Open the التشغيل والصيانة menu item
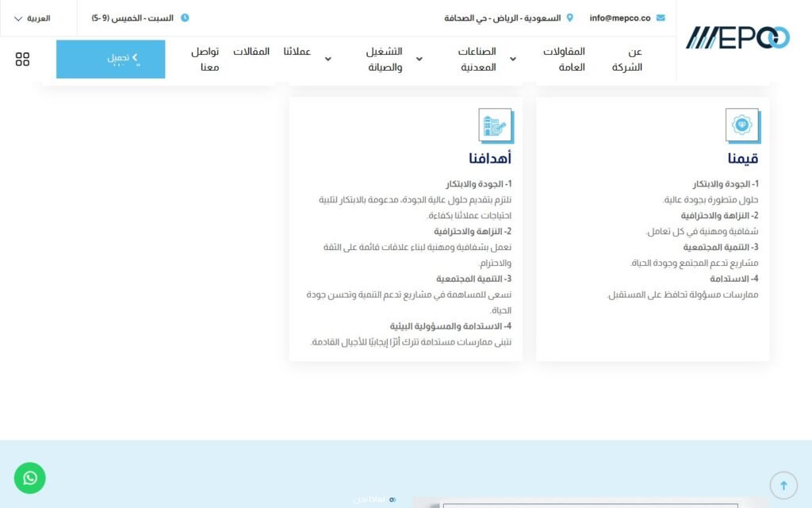Viewport: 812px width, 508px height. (x=385, y=59)
